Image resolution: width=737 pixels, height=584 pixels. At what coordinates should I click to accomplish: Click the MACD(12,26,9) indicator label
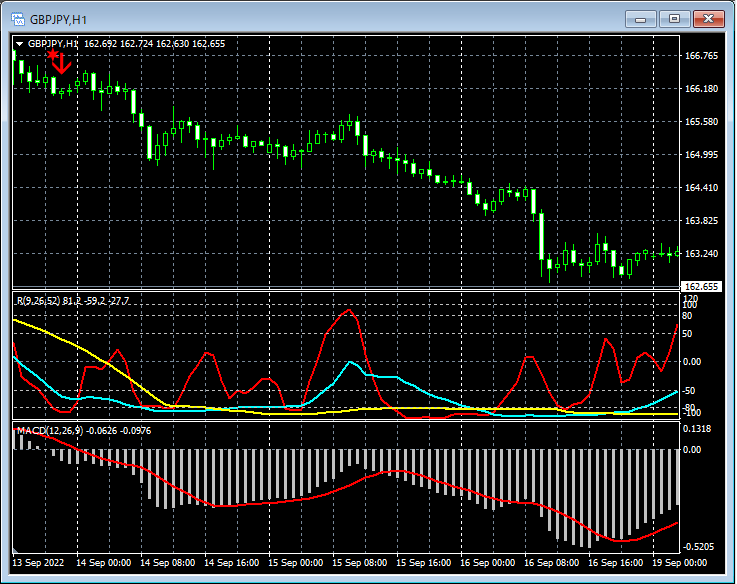(x=49, y=431)
